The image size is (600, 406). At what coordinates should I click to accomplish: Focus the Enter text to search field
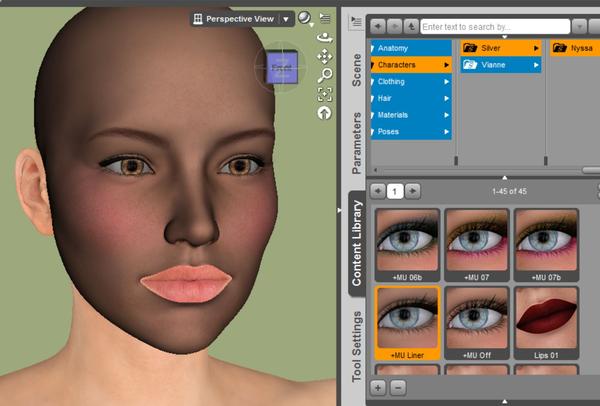pyautogui.click(x=495, y=27)
